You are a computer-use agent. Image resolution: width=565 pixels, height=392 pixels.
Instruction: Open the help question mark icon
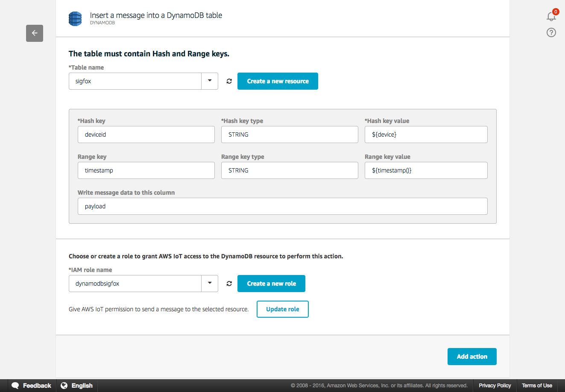(x=551, y=32)
